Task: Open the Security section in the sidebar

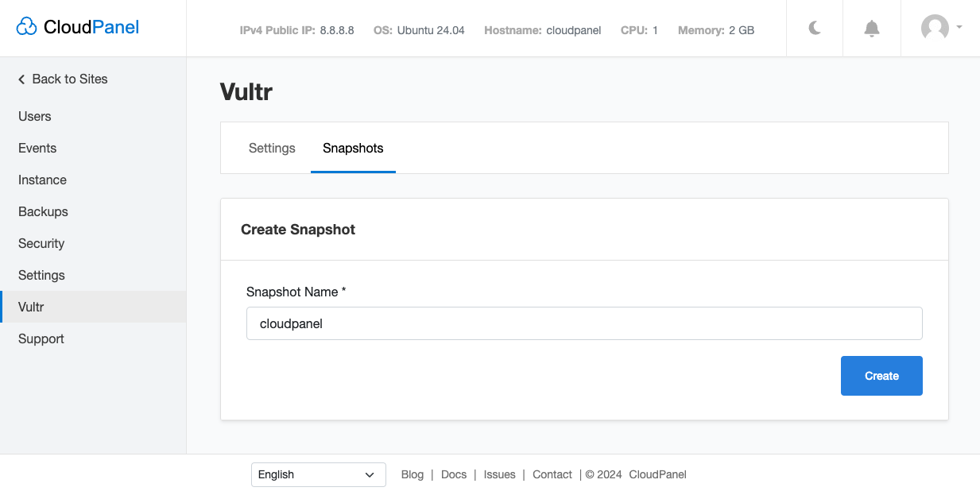Action: (x=41, y=243)
